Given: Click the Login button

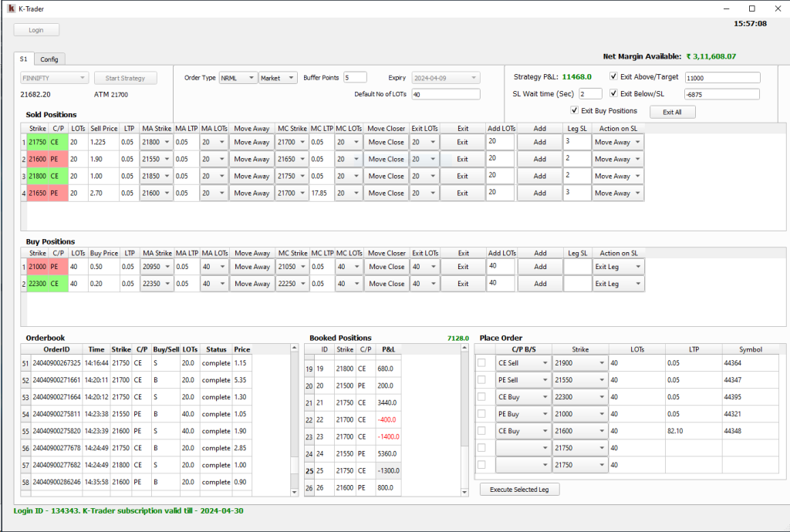Looking at the screenshot, I should tap(35, 29).
